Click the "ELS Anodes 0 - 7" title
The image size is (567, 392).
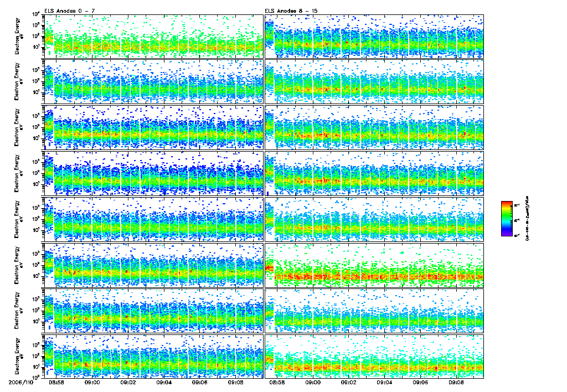pos(70,11)
